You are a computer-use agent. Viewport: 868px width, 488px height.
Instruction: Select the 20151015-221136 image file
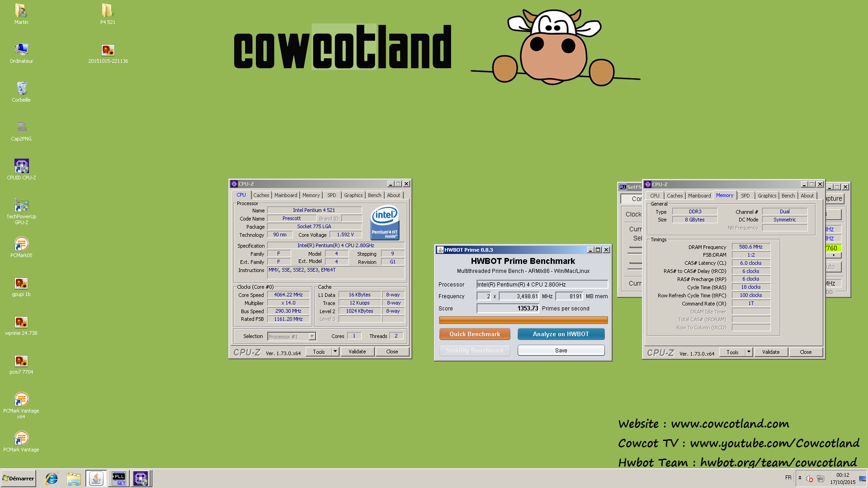[x=108, y=53]
